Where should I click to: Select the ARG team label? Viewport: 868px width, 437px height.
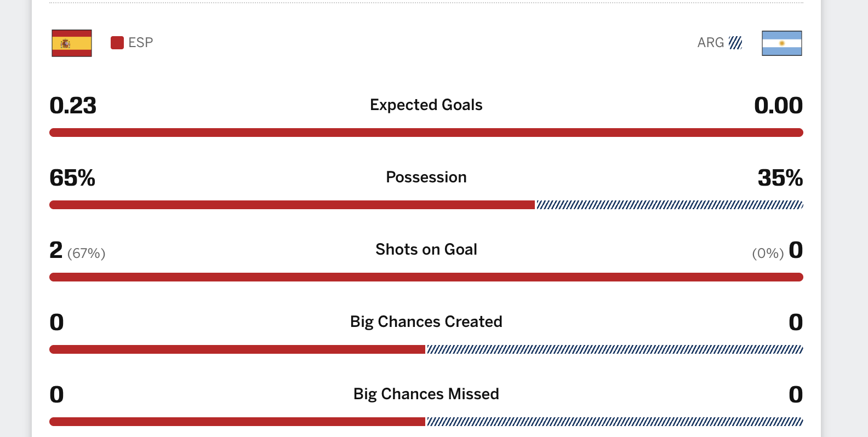pyautogui.click(x=711, y=43)
